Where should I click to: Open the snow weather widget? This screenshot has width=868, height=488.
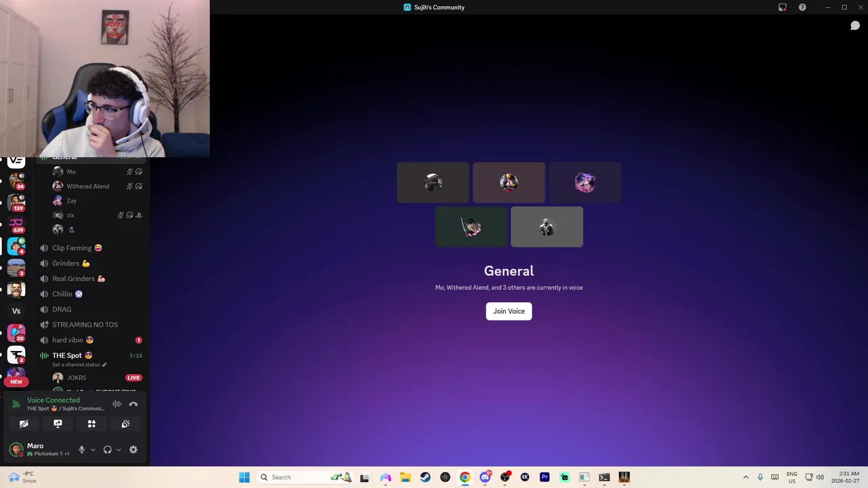coord(22,477)
